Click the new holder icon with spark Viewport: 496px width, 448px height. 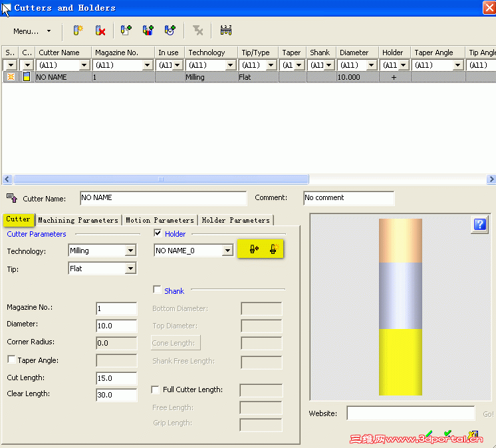click(274, 249)
